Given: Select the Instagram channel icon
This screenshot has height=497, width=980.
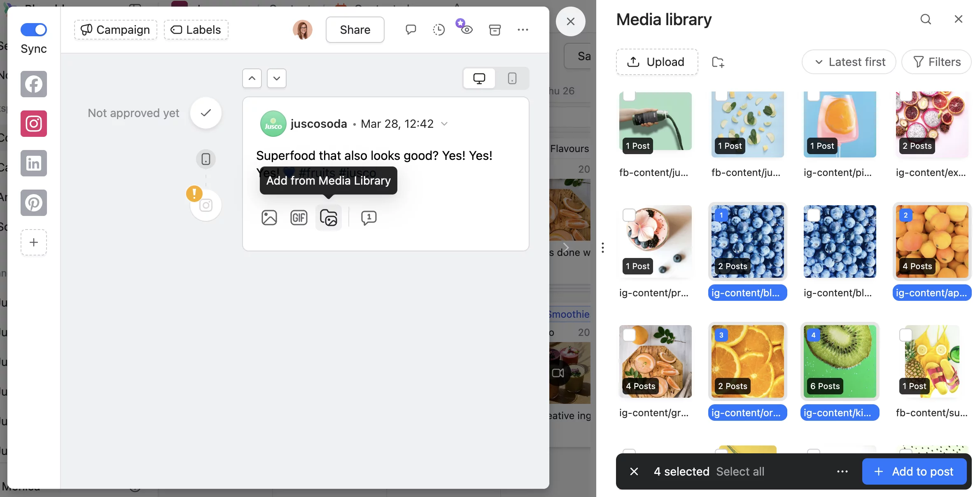Looking at the screenshot, I should coord(34,124).
